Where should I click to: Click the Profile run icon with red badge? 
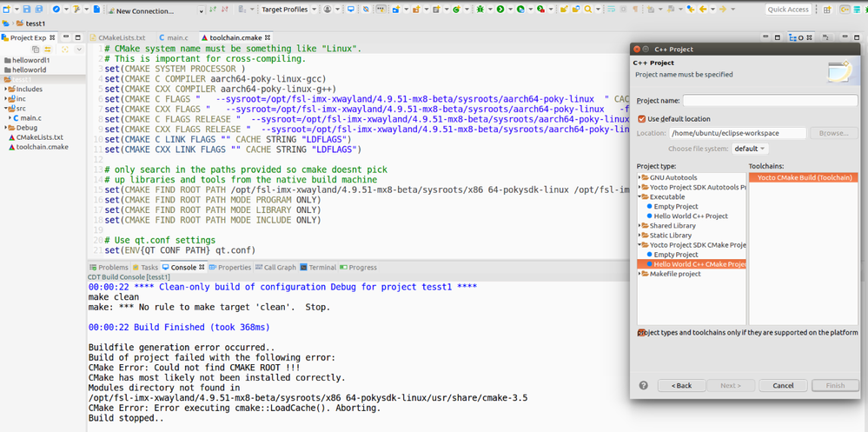(540, 10)
